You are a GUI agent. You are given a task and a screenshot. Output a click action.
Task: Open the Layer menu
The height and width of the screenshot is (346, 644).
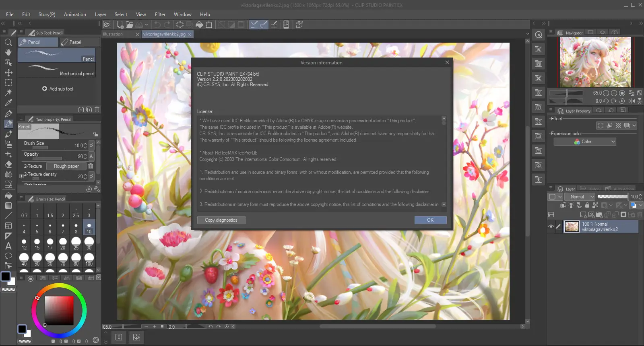(101, 14)
